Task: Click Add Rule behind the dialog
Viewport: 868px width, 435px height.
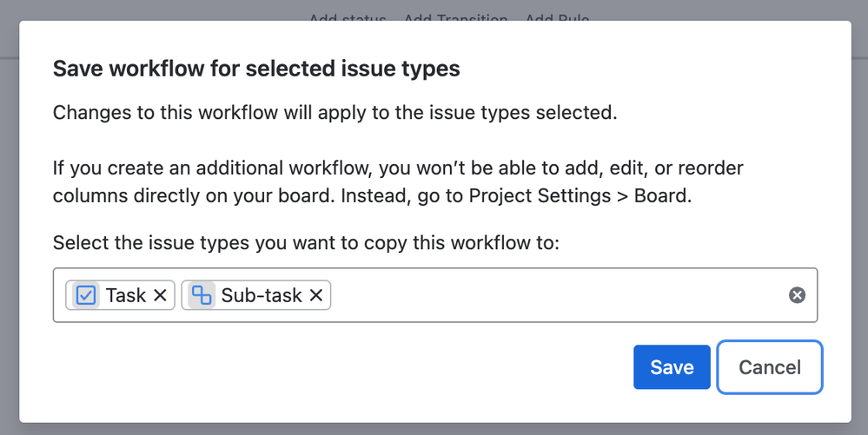Action: tap(557, 17)
